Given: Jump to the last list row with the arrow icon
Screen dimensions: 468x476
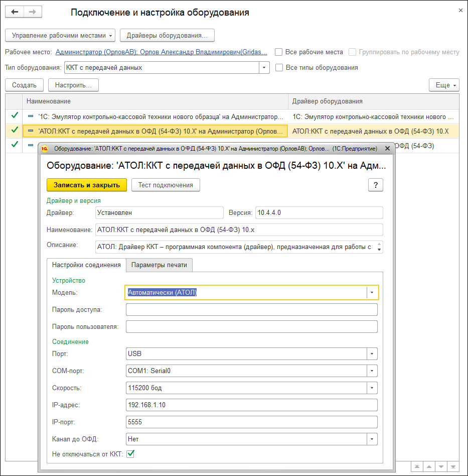Looking at the screenshot, I should 453,466.
